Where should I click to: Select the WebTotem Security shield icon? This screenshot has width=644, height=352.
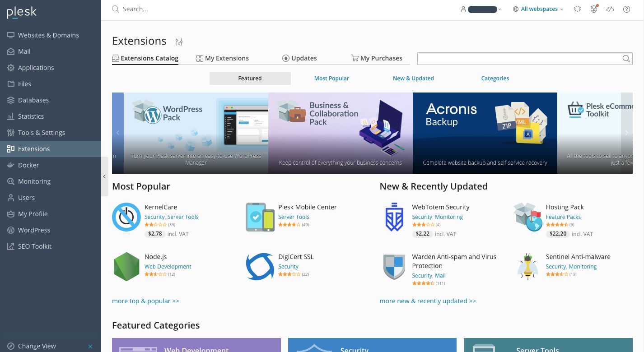point(394,217)
